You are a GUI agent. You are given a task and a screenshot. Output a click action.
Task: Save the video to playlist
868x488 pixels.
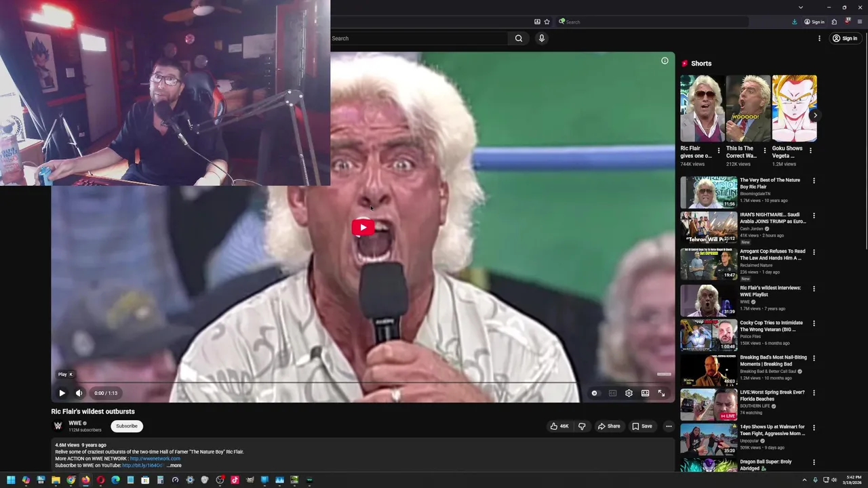point(642,426)
